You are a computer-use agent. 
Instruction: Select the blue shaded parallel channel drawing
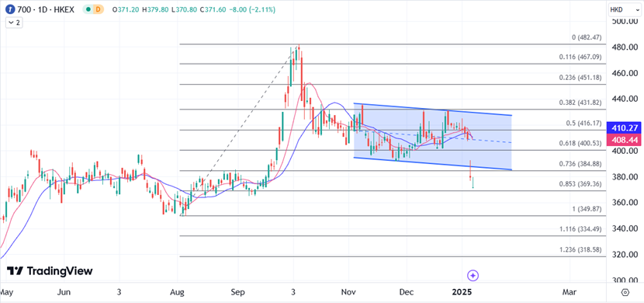coord(433,137)
